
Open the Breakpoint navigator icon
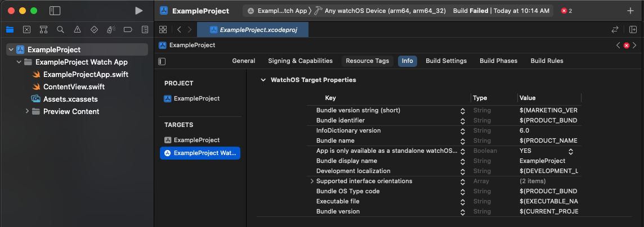coord(128,30)
